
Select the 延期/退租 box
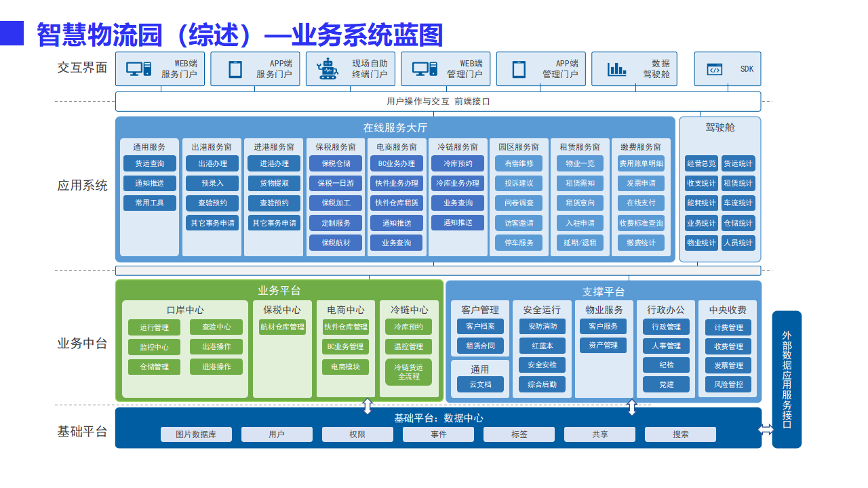(580, 243)
